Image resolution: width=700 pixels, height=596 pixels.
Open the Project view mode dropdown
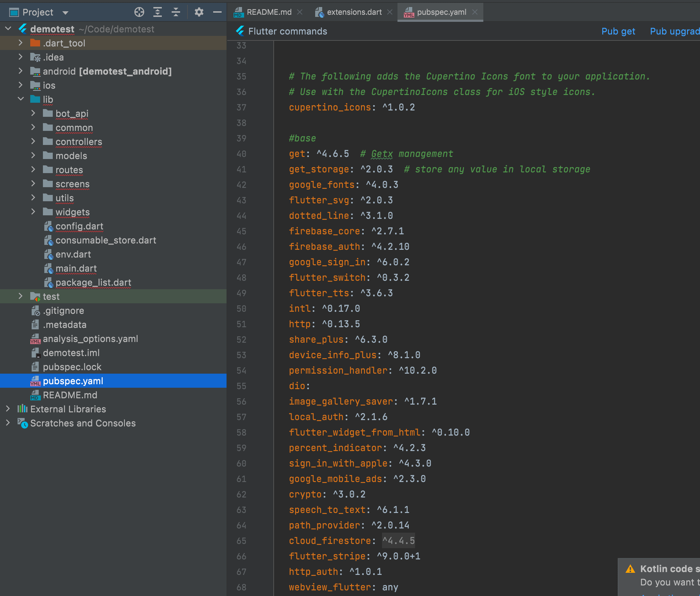(65, 12)
